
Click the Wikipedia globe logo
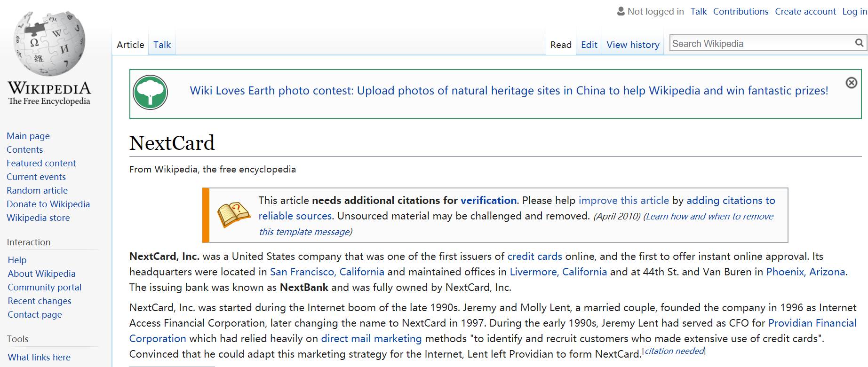pos(49,44)
